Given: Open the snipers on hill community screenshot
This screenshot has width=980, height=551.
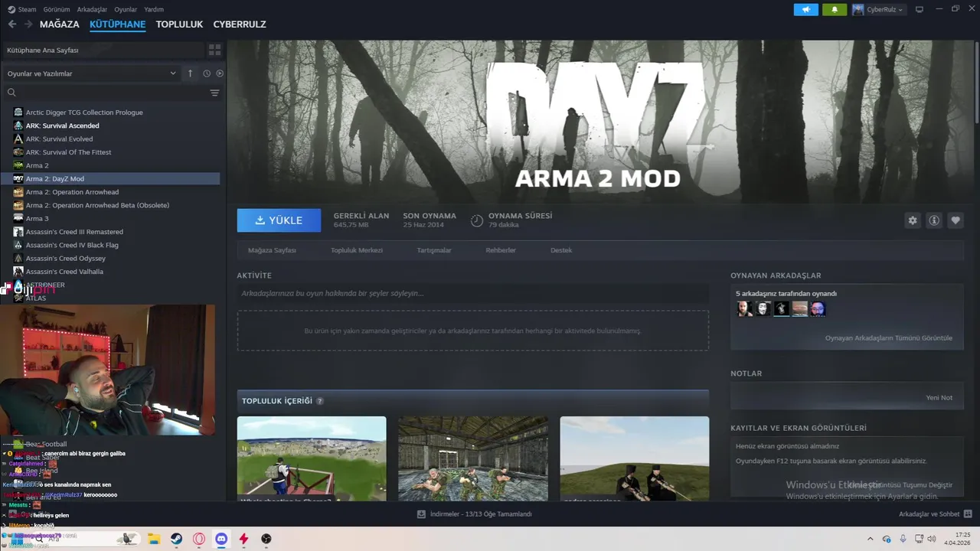Looking at the screenshot, I should 635,458.
